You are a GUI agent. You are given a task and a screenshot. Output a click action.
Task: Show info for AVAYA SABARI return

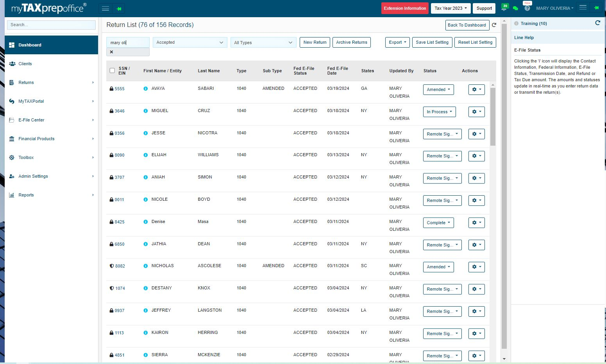click(x=145, y=89)
